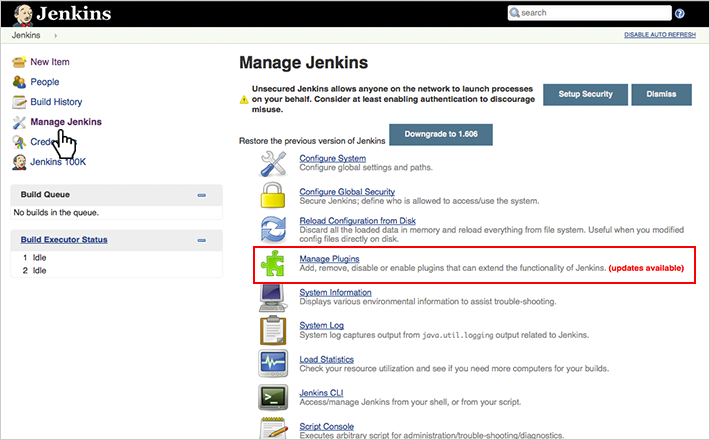Click the Jenkins 100K butler icon
This screenshot has height=440, width=710.
pos(19,162)
